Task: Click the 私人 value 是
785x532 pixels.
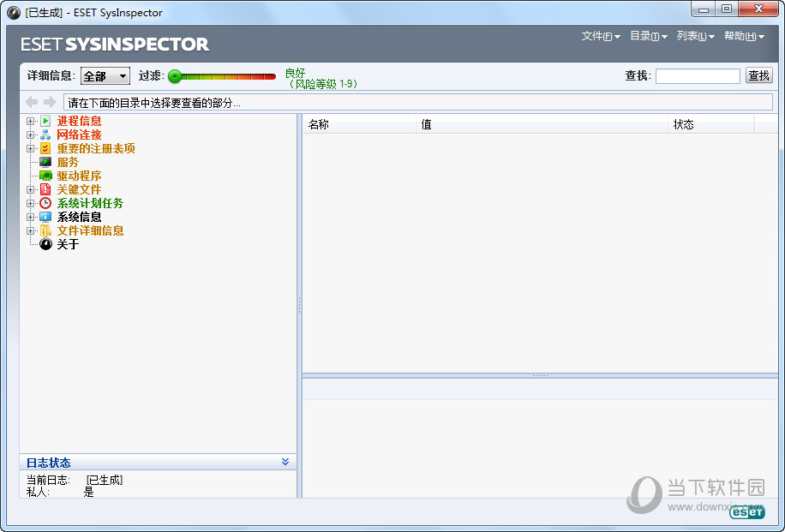Action: [x=88, y=492]
